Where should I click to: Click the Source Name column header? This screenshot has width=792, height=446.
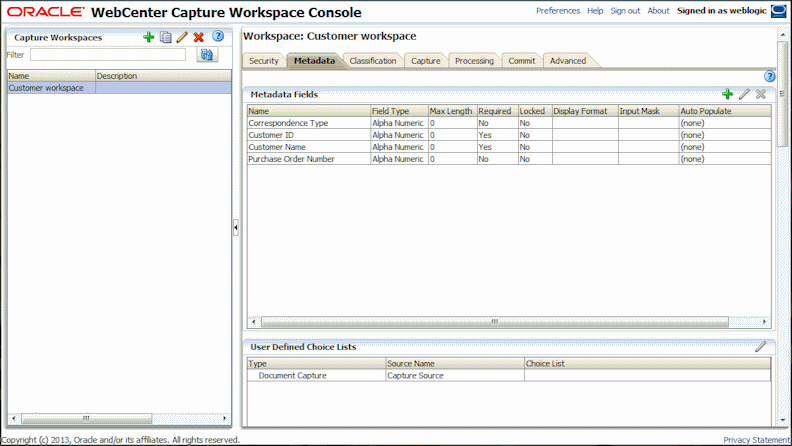455,363
